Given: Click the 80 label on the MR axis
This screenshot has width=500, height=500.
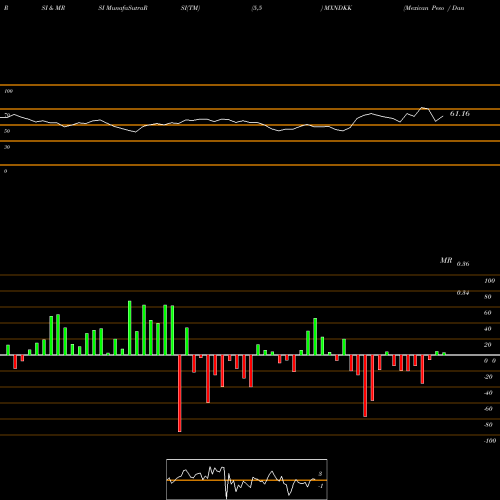Looking at the screenshot, I should tap(488, 297).
